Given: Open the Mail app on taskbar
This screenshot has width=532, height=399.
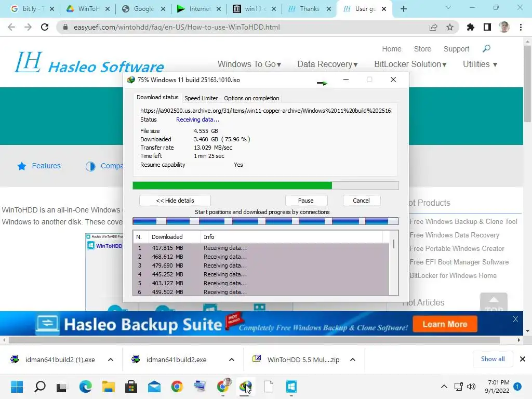Looking at the screenshot, I should coord(154,387).
